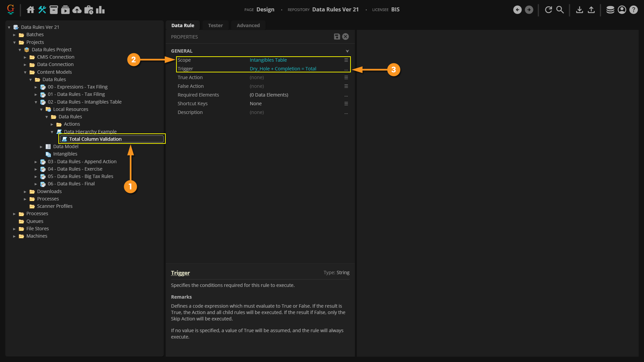Open the Home page icon
The image size is (644, 362).
31,10
